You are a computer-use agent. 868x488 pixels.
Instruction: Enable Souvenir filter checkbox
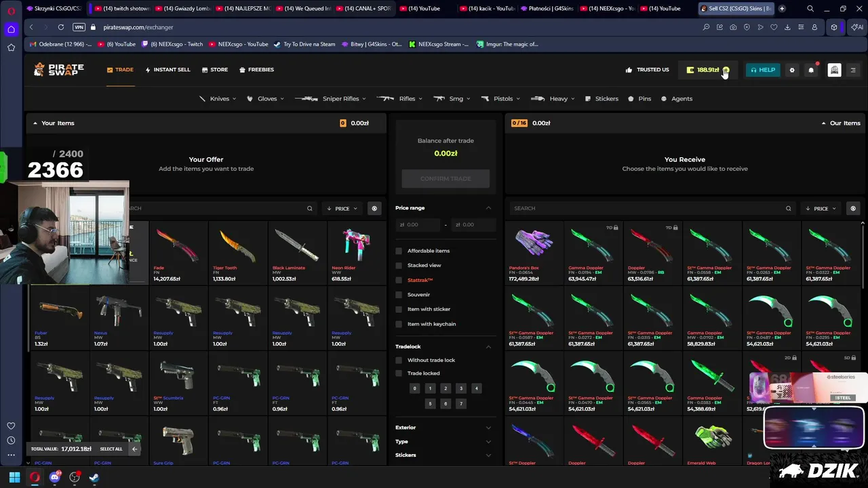pos(399,295)
